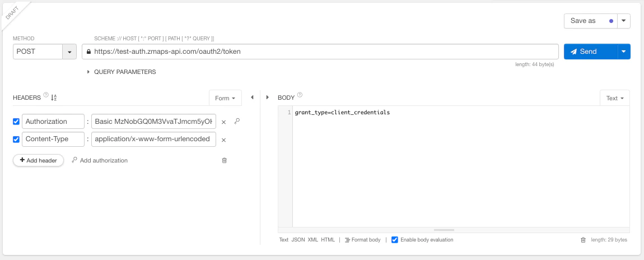Remove the Authorization header with the X icon

(224, 122)
